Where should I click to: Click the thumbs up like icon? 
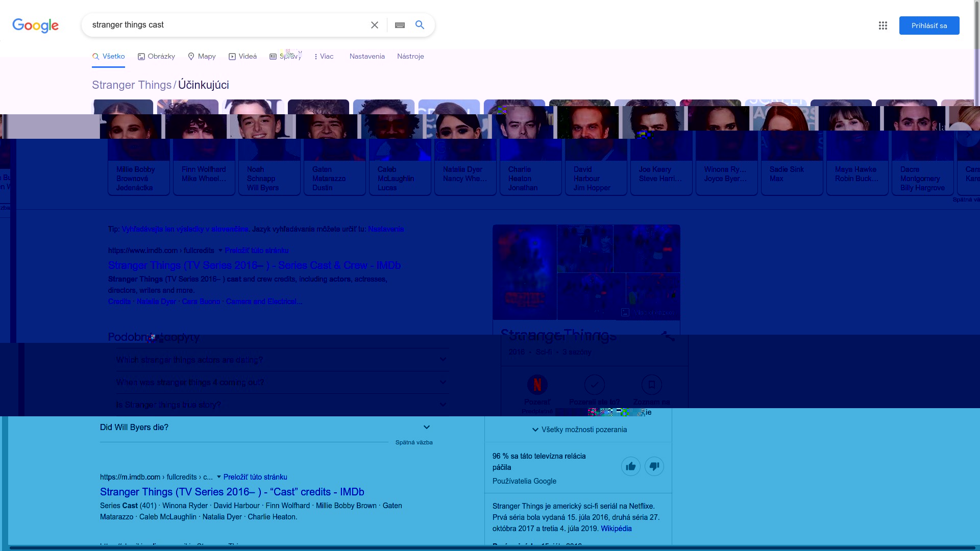pos(630,466)
